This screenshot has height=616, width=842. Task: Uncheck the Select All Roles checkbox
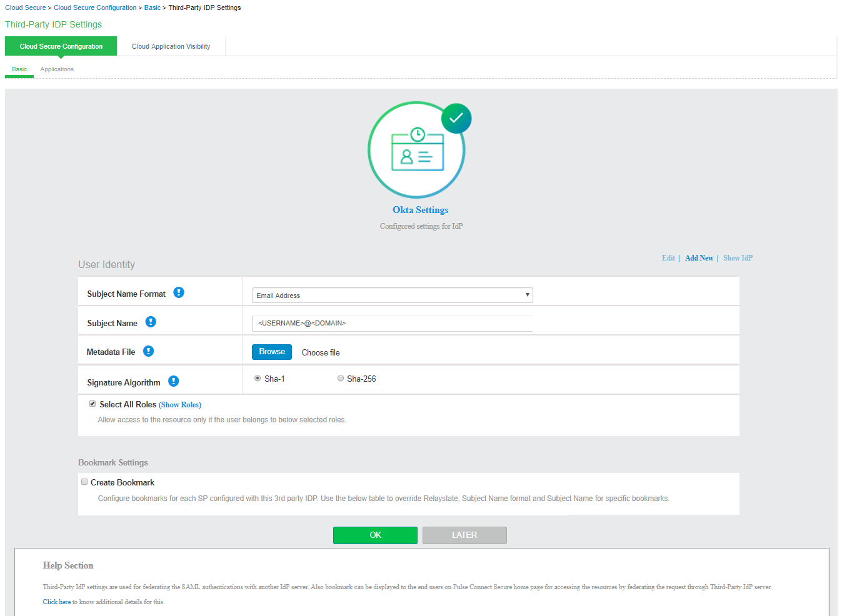93,404
